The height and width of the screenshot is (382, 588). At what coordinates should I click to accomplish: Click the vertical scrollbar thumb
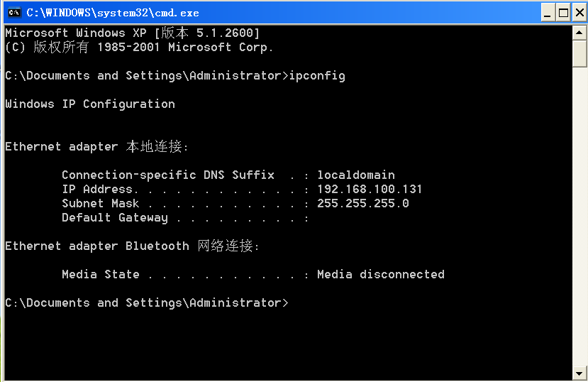pos(580,53)
